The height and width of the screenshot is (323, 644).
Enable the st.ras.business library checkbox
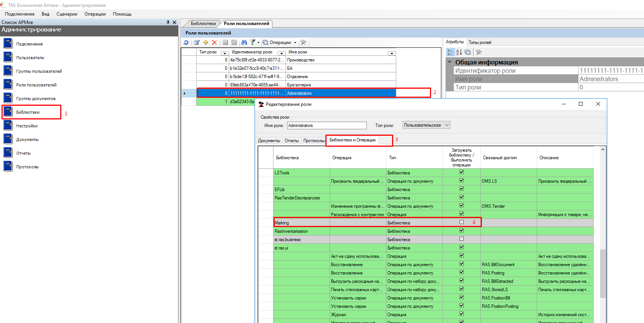(x=461, y=239)
